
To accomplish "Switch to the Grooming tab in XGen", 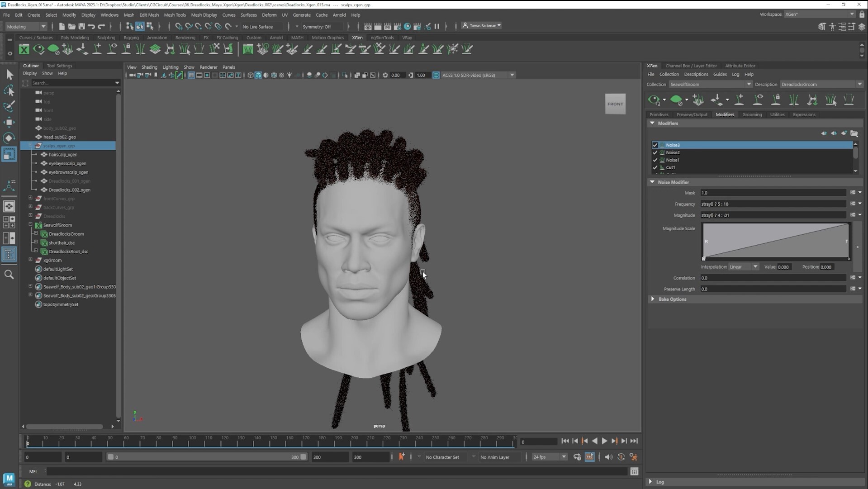I will (x=752, y=114).
